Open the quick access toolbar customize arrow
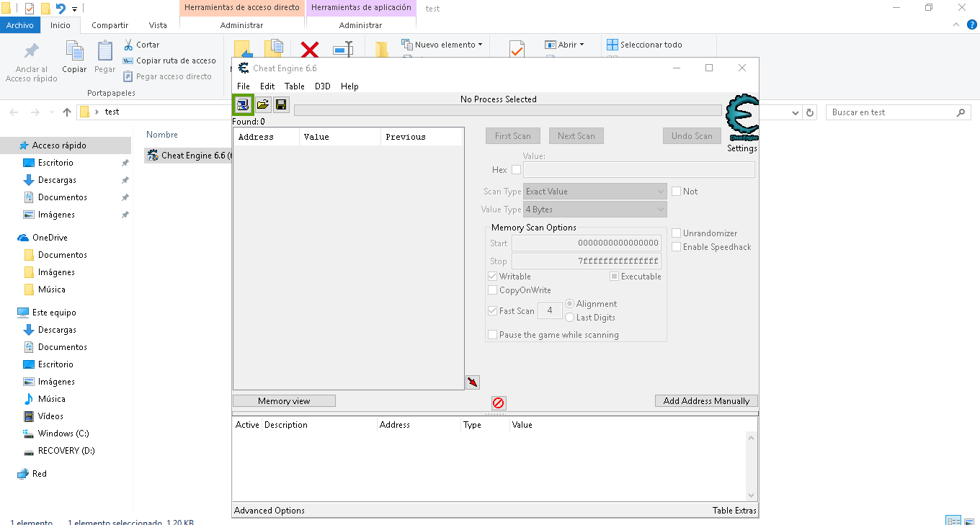 74,9
